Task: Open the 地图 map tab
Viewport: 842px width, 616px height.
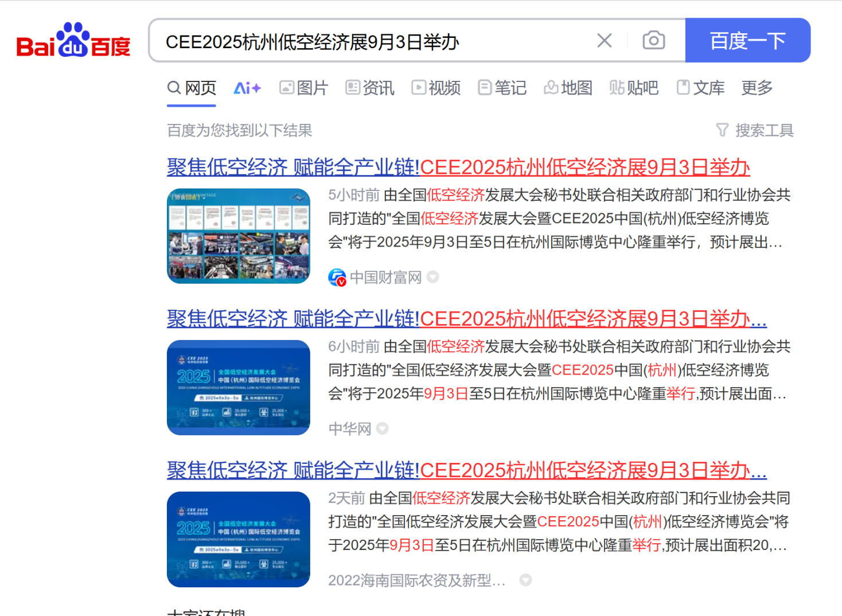Action: tap(568, 88)
